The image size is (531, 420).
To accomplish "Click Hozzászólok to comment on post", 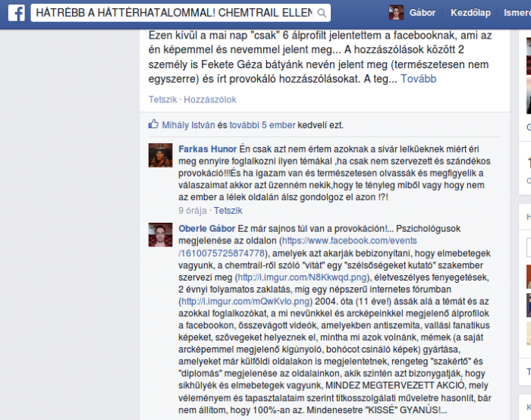I will point(209,99).
